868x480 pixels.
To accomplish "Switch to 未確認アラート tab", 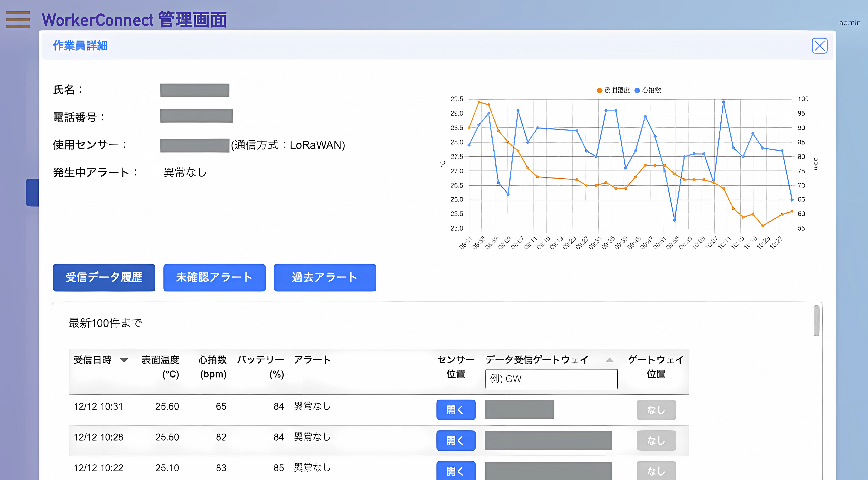I will [x=214, y=277].
